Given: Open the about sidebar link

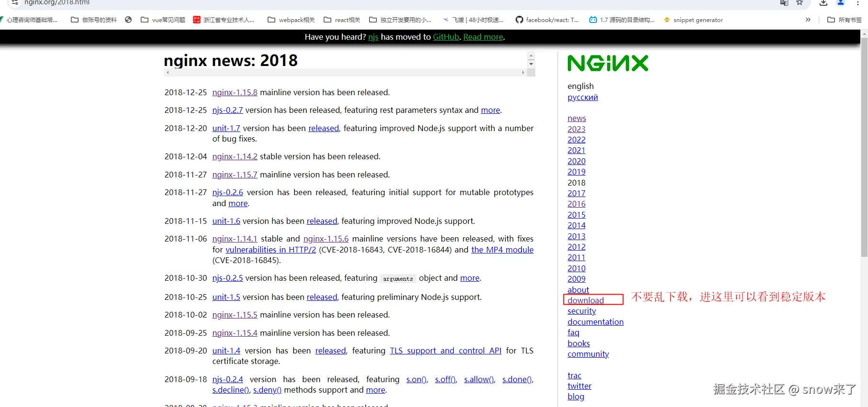Looking at the screenshot, I should (578, 290).
